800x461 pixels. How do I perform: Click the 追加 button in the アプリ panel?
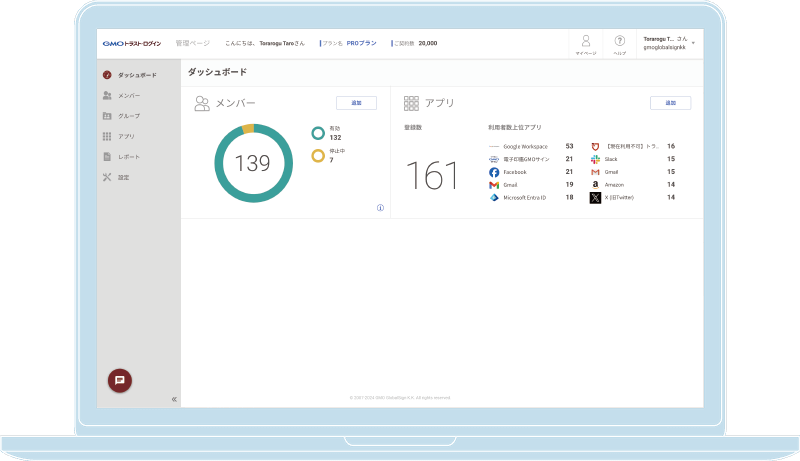click(x=670, y=103)
